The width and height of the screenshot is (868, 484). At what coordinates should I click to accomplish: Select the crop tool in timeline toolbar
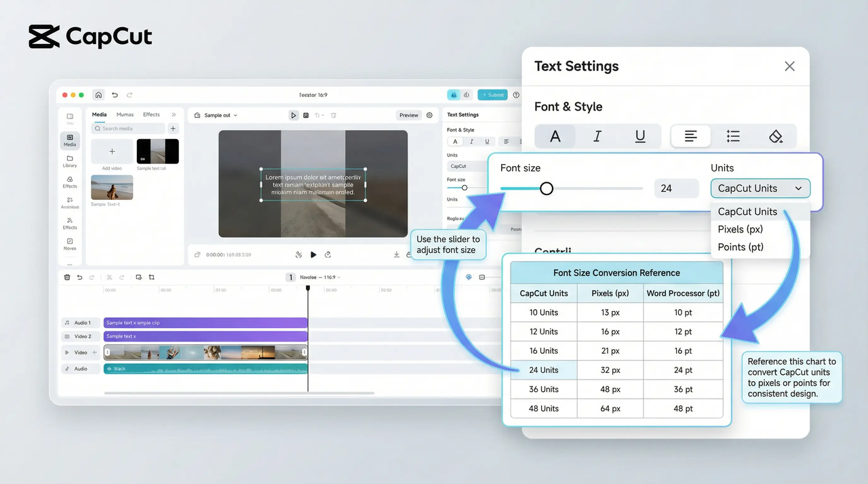pos(152,277)
